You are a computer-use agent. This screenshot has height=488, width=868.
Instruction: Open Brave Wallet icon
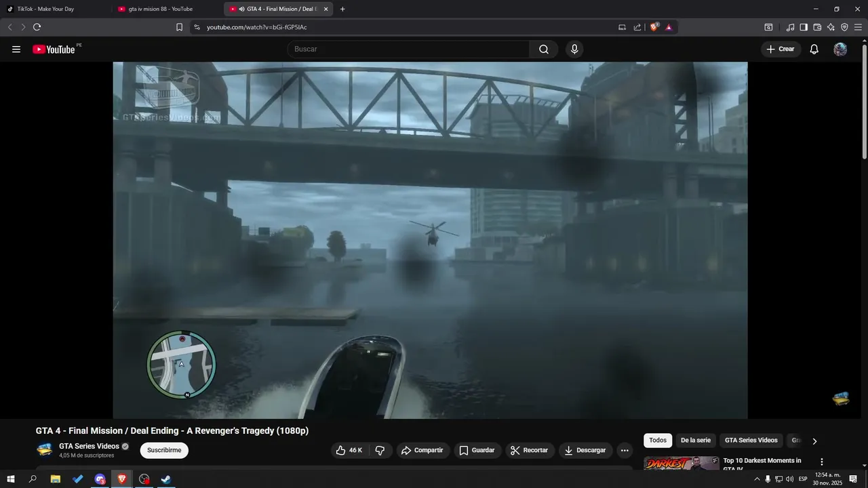click(x=817, y=27)
